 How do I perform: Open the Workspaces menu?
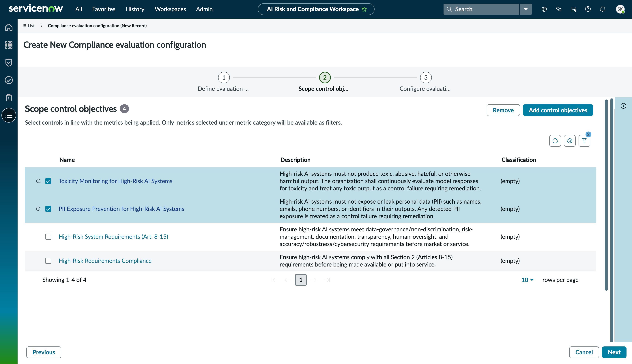(170, 9)
